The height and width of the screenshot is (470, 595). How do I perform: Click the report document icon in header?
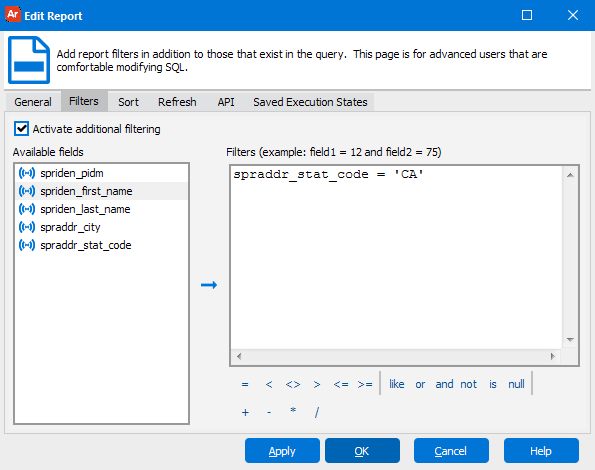tap(29, 60)
